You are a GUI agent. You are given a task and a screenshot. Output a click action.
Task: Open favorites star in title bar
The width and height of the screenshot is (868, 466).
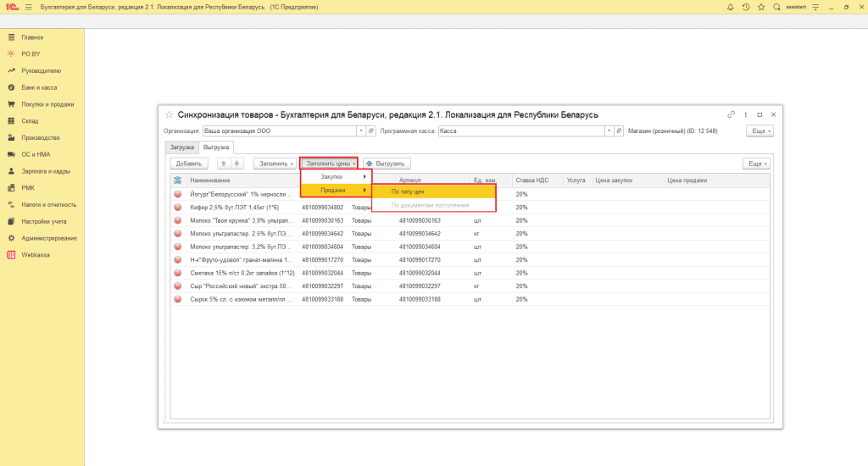[x=761, y=7]
